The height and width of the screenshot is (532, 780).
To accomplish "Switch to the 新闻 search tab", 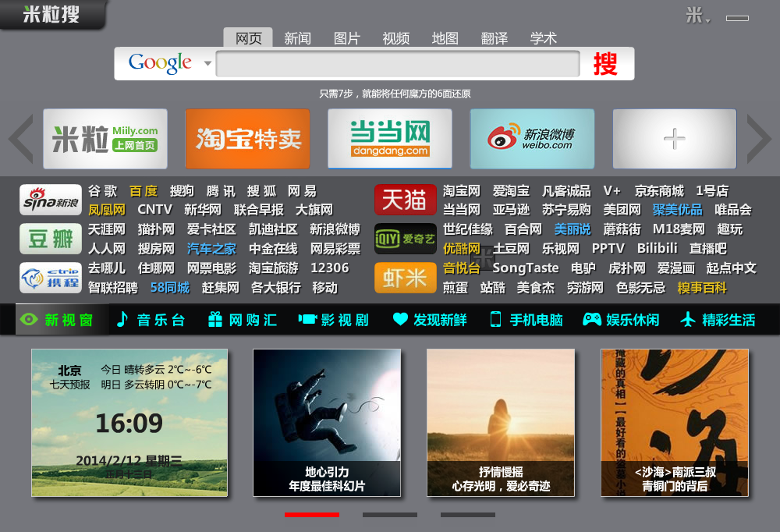I will pyautogui.click(x=297, y=38).
